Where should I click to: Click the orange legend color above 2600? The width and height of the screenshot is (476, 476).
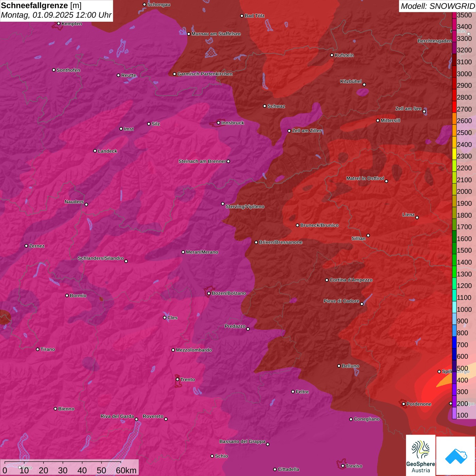pos(454,119)
